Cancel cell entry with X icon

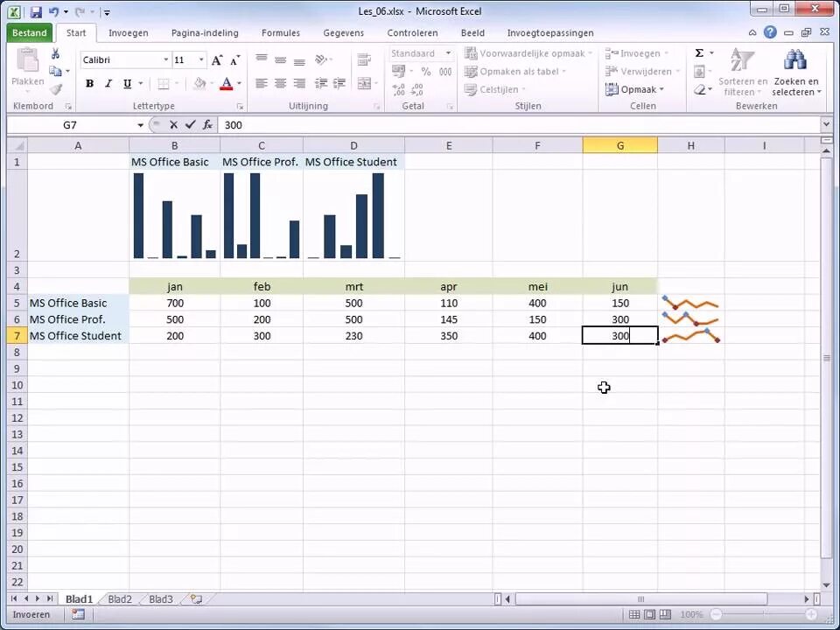(173, 125)
